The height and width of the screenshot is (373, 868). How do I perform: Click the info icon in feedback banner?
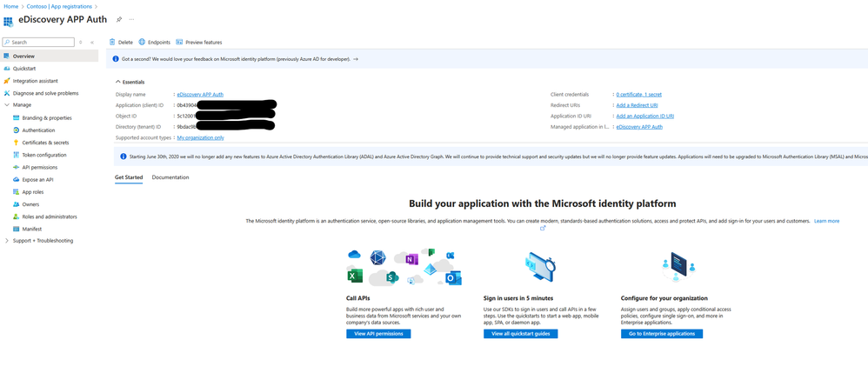[x=116, y=58]
